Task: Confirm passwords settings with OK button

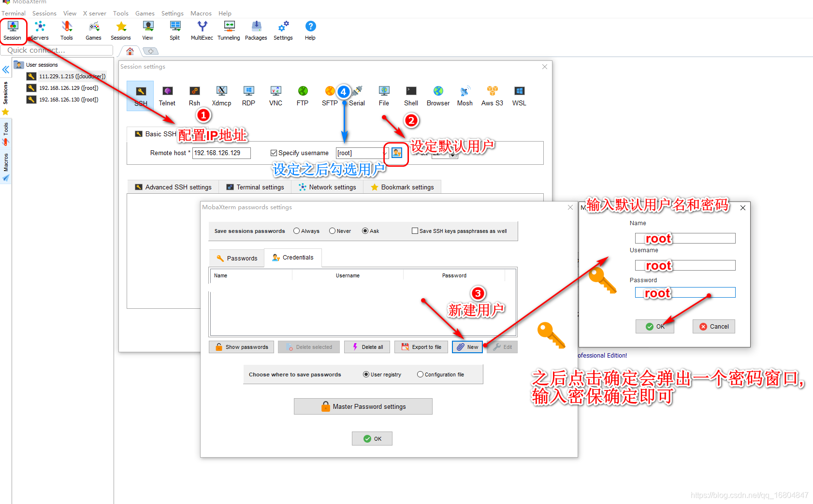Action: [x=372, y=439]
